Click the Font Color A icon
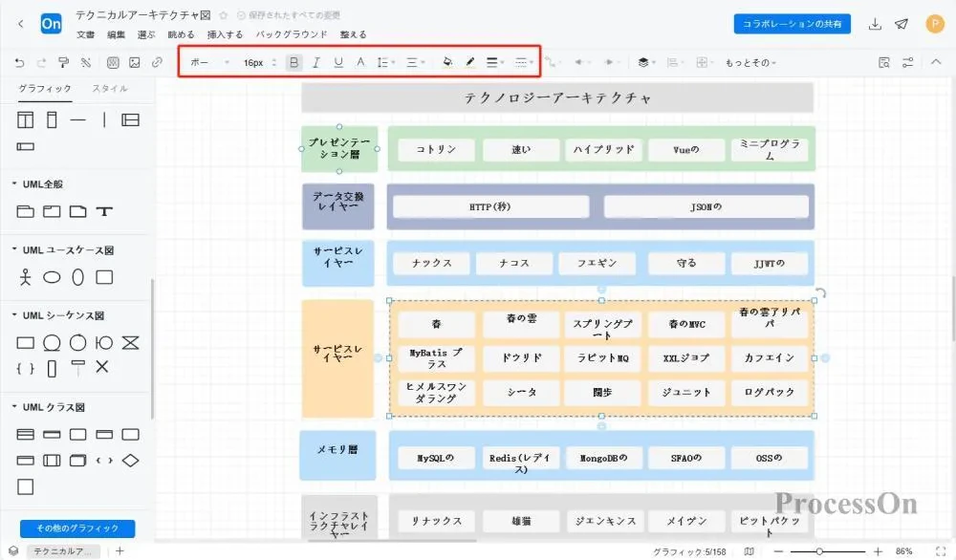956x560 pixels. tap(360, 61)
